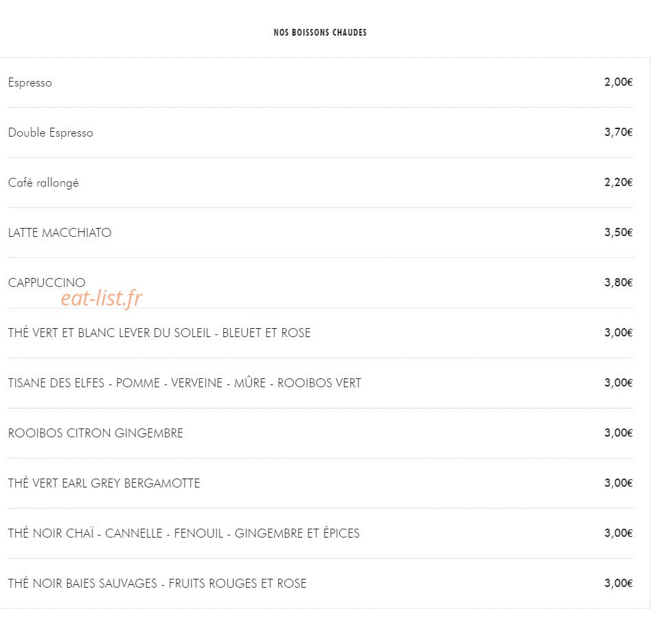Click THÉ VERT EARL GREY BERGAMOTTE

tap(104, 483)
